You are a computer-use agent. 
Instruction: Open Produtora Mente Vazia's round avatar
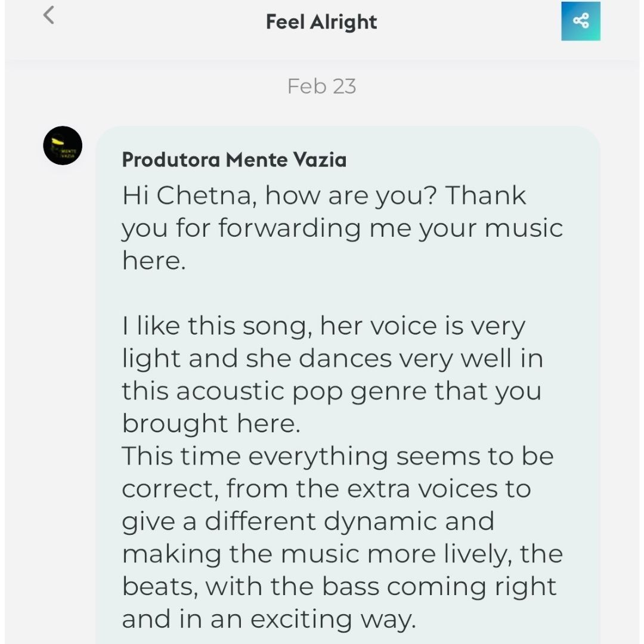(63, 145)
